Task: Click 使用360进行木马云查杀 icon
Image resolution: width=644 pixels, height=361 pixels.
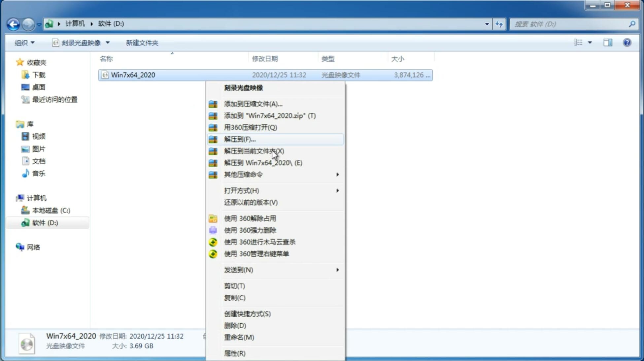Action: click(212, 242)
